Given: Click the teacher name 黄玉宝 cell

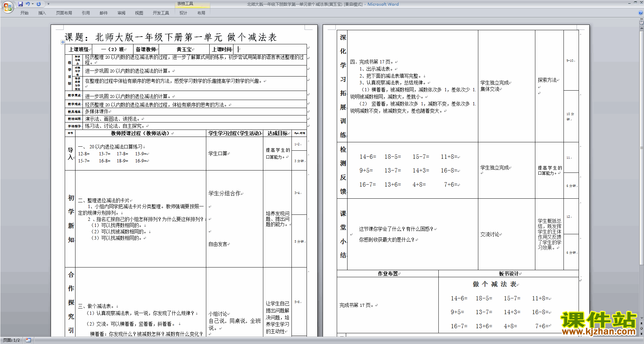Looking at the screenshot, I should pos(184,49).
